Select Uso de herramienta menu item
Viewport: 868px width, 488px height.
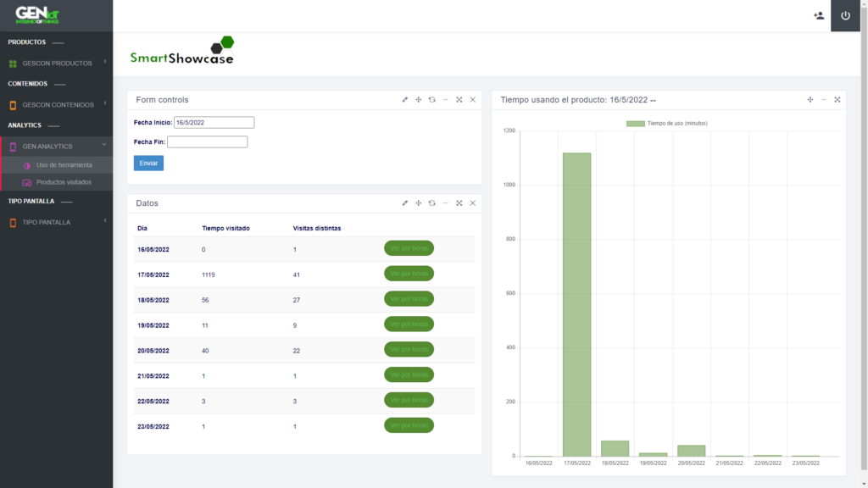pyautogui.click(x=64, y=165)
